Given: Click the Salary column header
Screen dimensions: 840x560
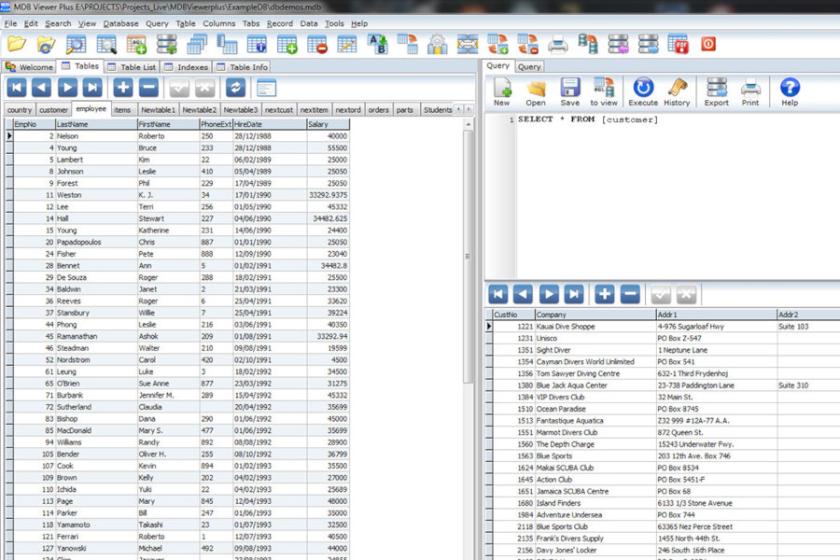Looking at the screenshot, I should click(x=328, y=124).
